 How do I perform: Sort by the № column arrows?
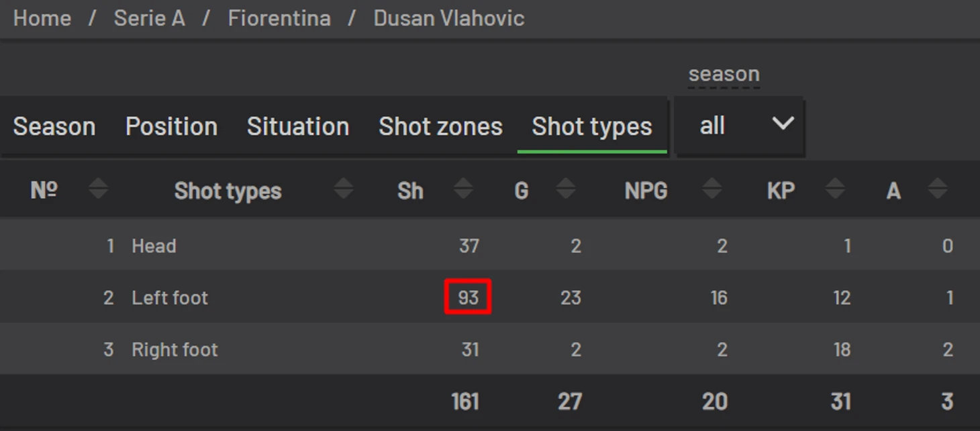[x=98, y=190]
